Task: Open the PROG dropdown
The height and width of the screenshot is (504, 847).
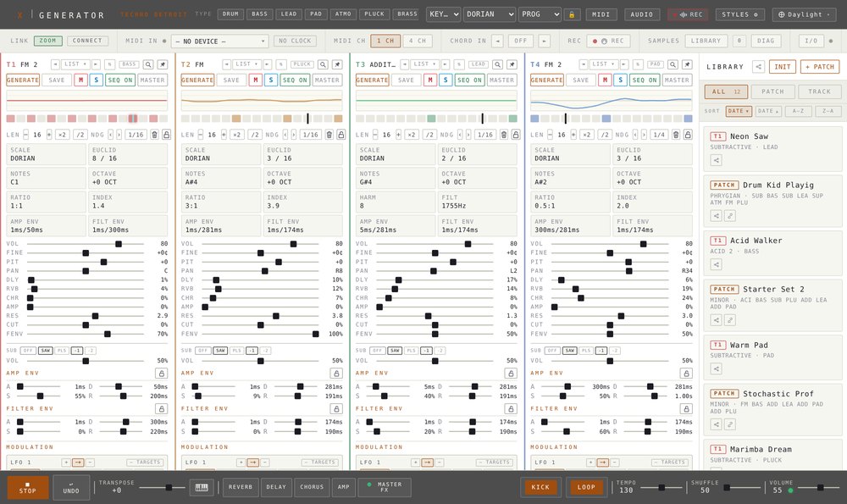Action: click(x=540, y=14)
